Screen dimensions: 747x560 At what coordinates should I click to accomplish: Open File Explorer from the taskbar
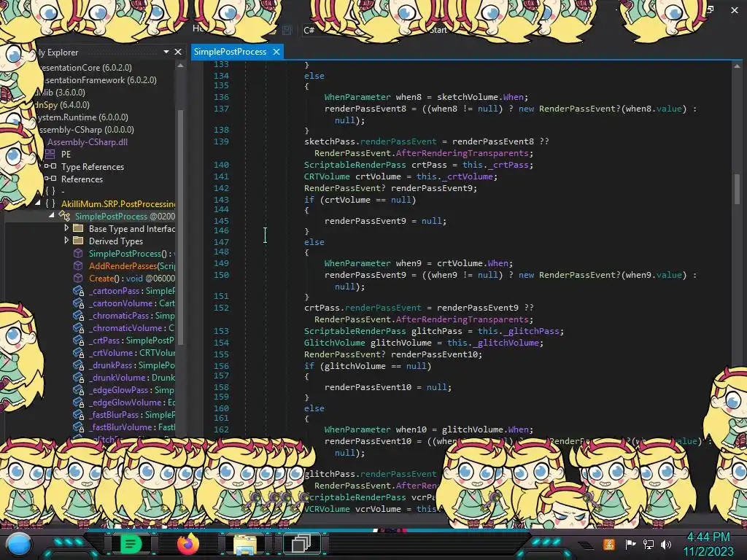click(x=245, y=544)
